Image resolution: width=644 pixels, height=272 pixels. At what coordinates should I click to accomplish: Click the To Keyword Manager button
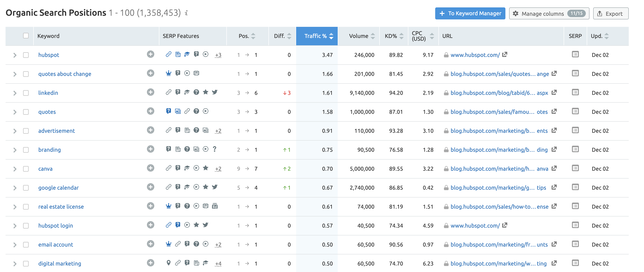pos(470,13)
